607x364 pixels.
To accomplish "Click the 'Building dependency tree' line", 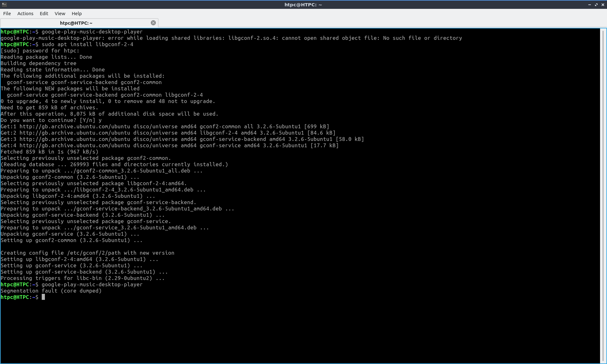I will (39, 63).
